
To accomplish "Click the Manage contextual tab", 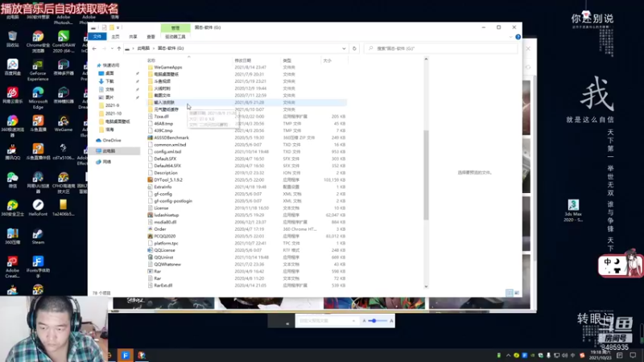I will pyautogui.click(x=175, y=27).
